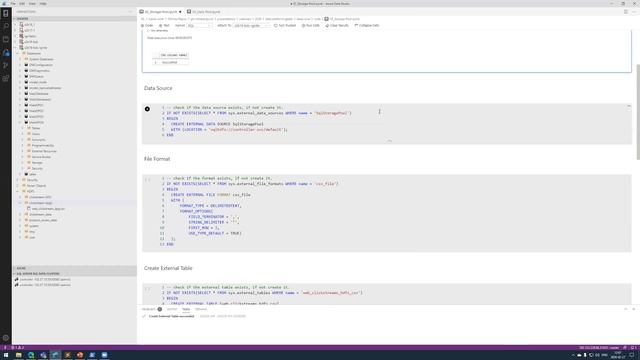The height and width of the screenshot is (360, 640).
Task: Open the Output panel tab
Action: (172, 309)
